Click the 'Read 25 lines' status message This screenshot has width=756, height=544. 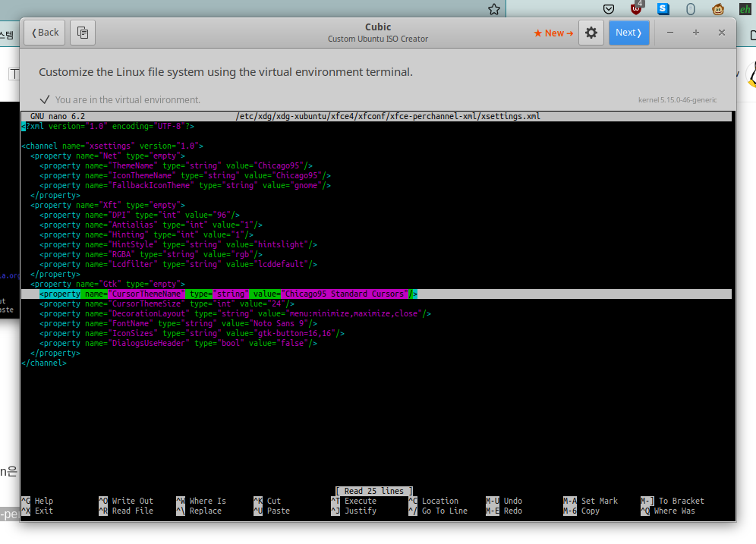374,491
